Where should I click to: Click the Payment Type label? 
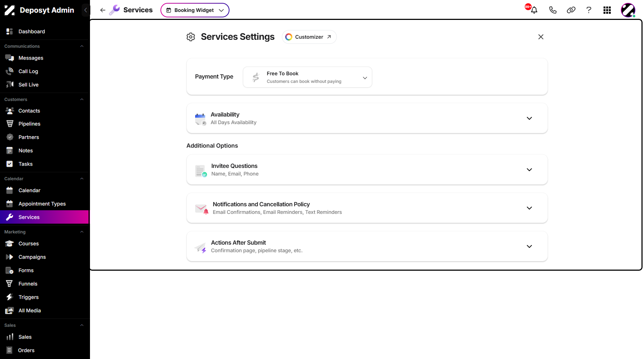(214, 77)
